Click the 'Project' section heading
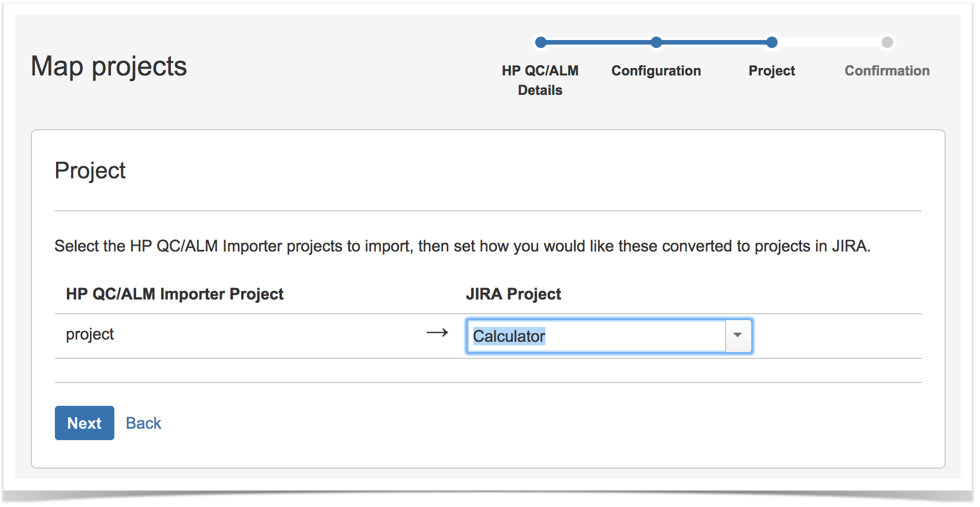The height and width of the screenshot is (507, 980). (90, 171)
